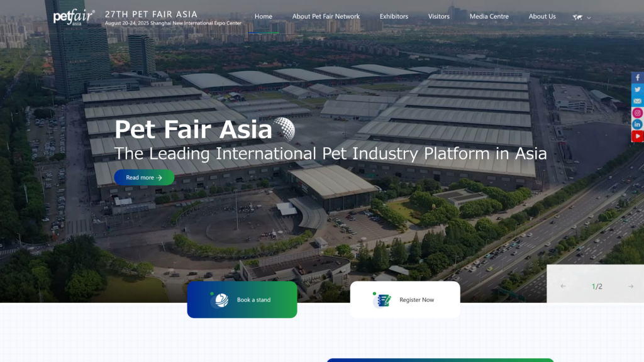Expand the language dropdown chevron
644x362 pixels.
[589, 18]
